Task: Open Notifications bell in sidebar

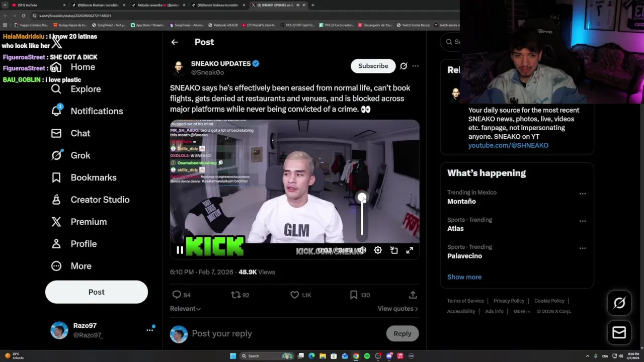Action: click(x=87, y=111)
